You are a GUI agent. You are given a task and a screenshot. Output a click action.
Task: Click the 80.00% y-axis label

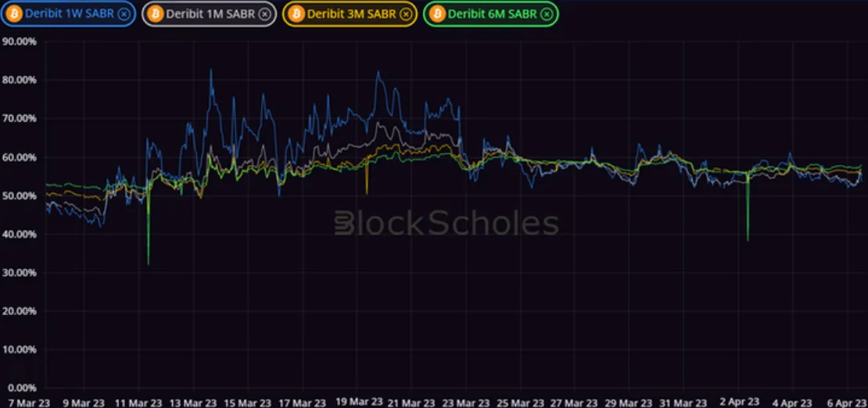(x=20, y=80)
